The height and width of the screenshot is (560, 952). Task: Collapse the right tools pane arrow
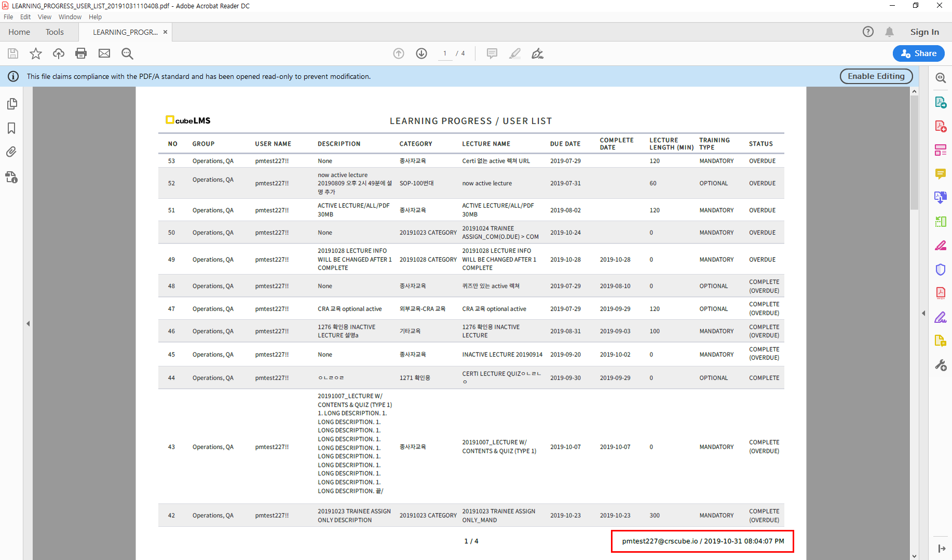923,313
